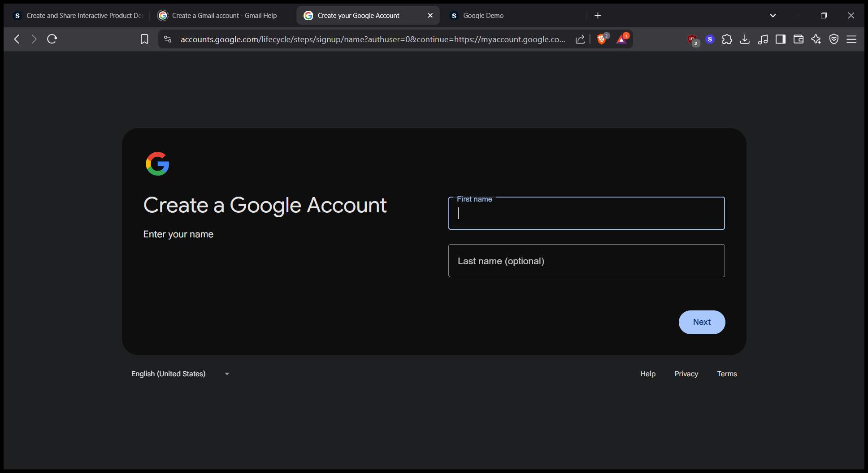Open the hamburger main menu
This screenshot has width=868, height=473.
[x=851, y=39]
